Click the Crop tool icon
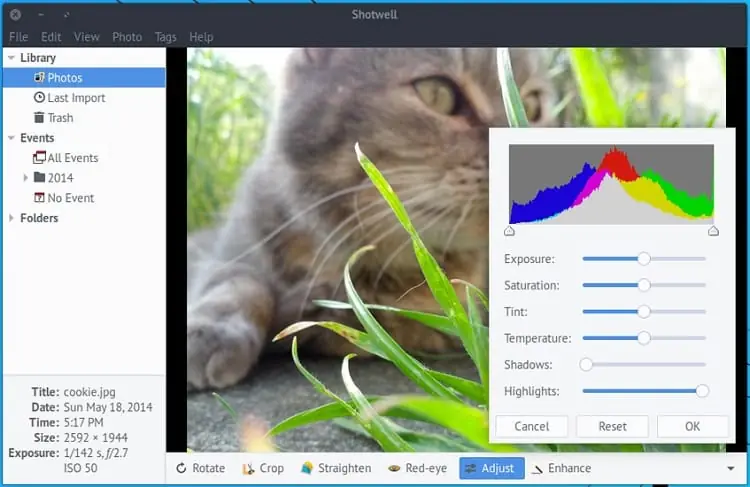 click(248, 469)
